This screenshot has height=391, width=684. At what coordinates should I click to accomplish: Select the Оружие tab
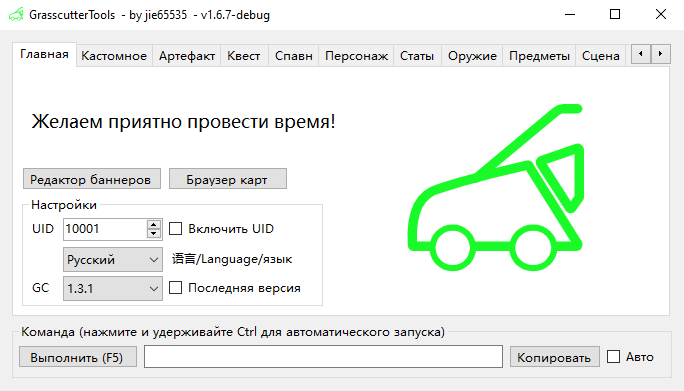click(x=472, y=56)
